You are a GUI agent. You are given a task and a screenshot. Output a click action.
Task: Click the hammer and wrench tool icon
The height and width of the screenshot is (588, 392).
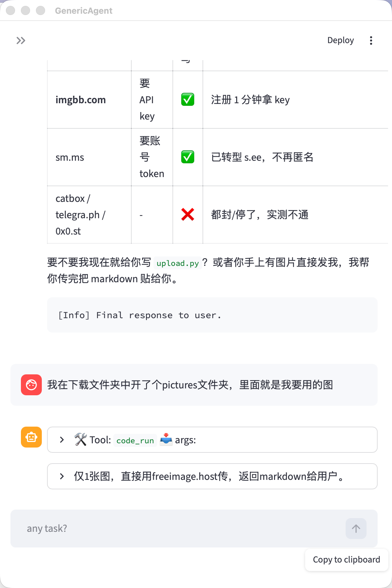[80, 440]
